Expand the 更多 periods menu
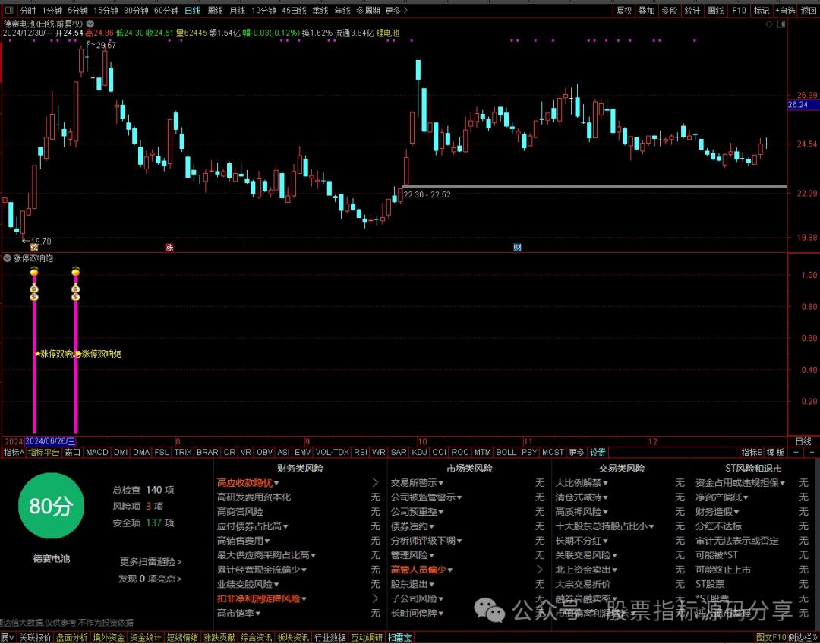820x644 pixels. pos(396,11)
